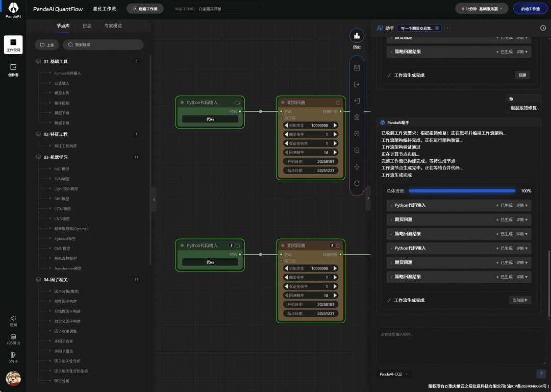Switch to the 日志 tab
This screenshot has height=392, width=551.
[87, 26]
